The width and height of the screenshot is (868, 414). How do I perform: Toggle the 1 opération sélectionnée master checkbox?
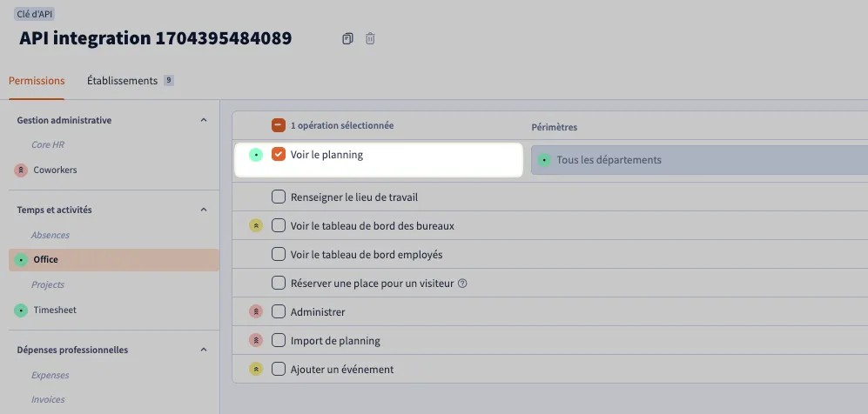pyautogui.click(x=279, y=125)
